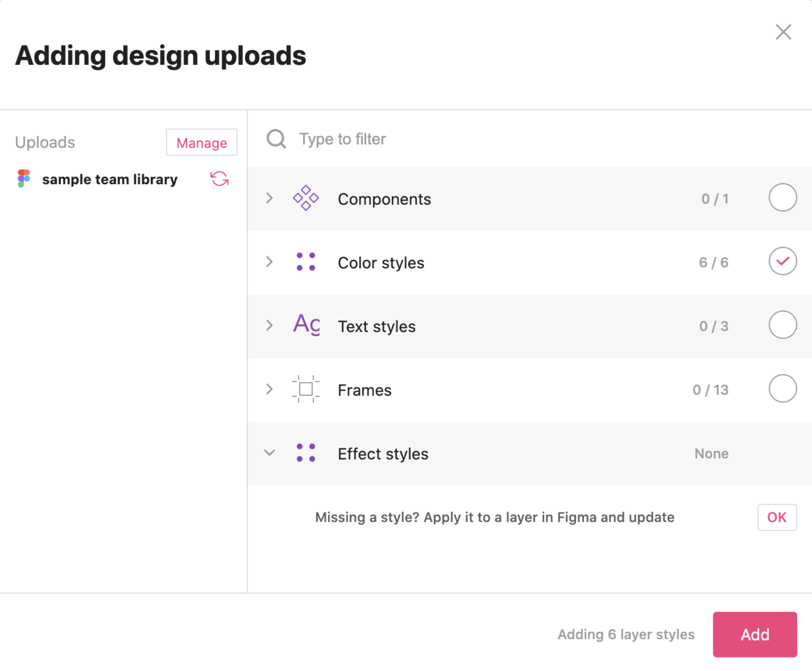Image resolution: width=812 pixels, height=671 pixels.
Task: Click the sync refresh icon
Action: [219, 179]
